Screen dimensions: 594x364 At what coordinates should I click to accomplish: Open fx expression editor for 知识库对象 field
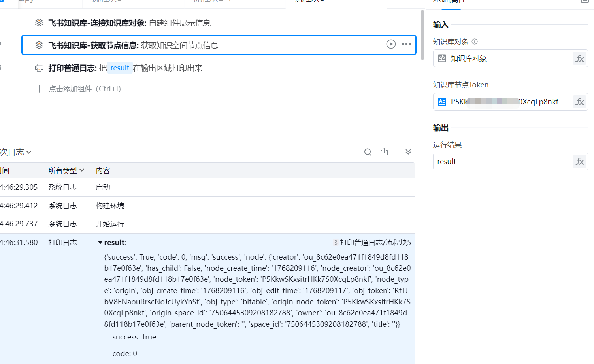tap(579, 58)
